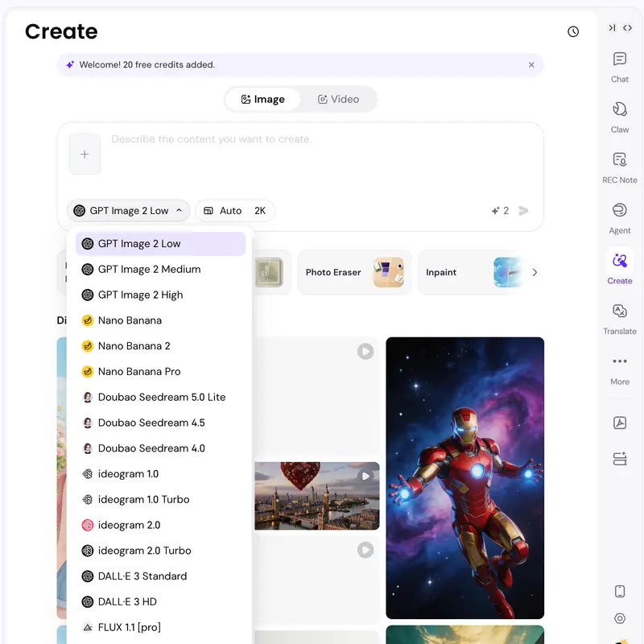
Task: Play the video card above the London thumbnail
Action: (x=365, y=352)
